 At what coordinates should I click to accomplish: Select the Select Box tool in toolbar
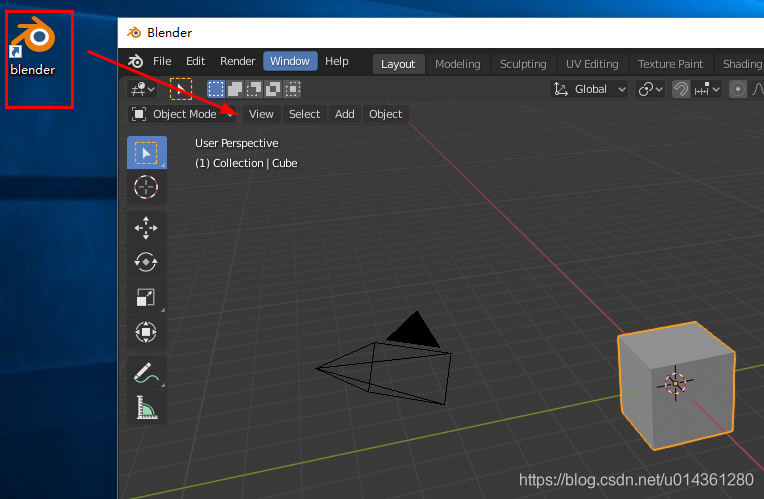[147, 153]
